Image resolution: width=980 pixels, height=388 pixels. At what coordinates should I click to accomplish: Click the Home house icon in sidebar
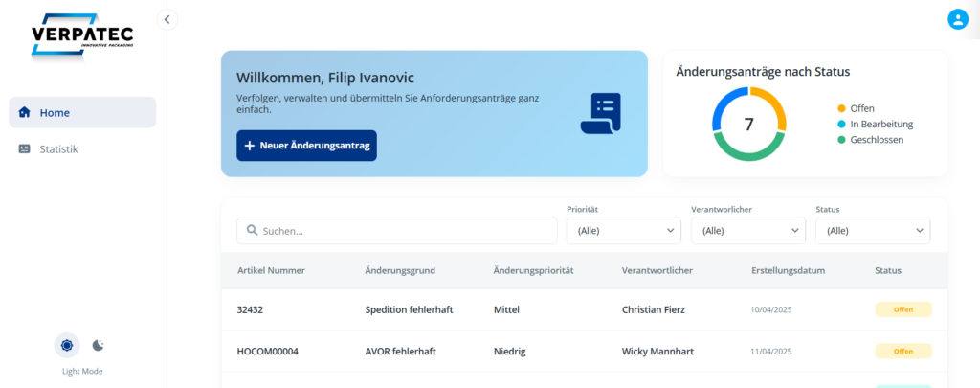point(25,112)
